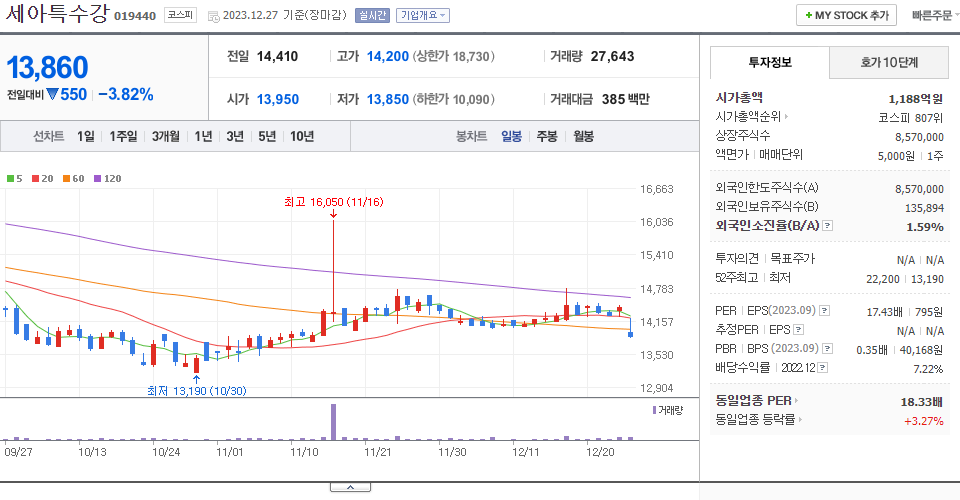Click the help icon next to PER EPS(2023.09)
The height and width of the screenshot is (500, 960).
(x=825, y=311)
